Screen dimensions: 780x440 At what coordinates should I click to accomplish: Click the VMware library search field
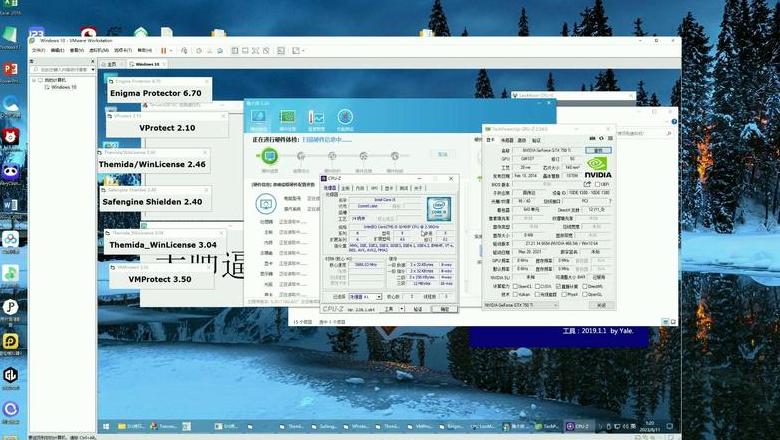(62, 70)
